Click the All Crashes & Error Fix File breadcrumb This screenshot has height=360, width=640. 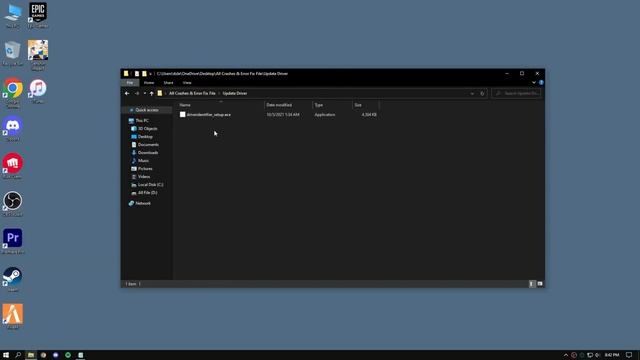(192, 93)
